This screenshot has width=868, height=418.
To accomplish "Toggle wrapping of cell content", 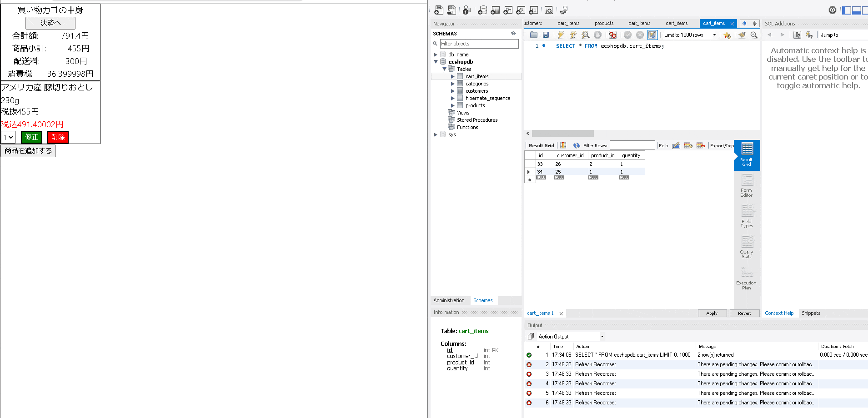I will click(563, 145).
